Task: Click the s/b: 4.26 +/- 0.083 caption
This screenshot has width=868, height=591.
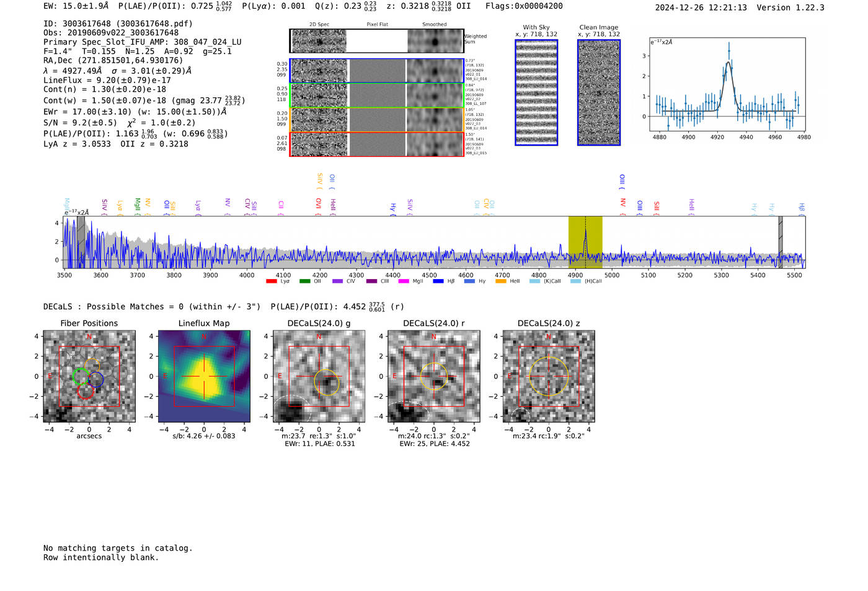Action: (x=204, y=436)
